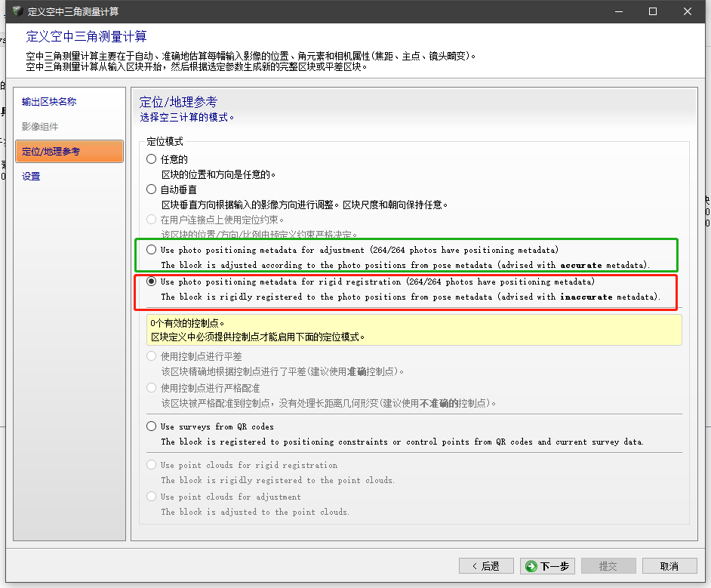Viewport: 711px width, 588px height.
Task: Select 在用户连接点上使用定位约束 radio option
Action: click(x=152, y=220)
